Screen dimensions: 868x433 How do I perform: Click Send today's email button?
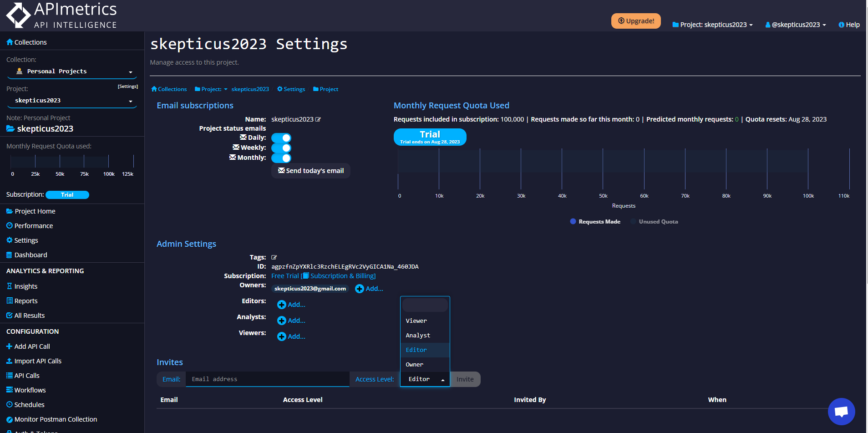coord(311,171)
